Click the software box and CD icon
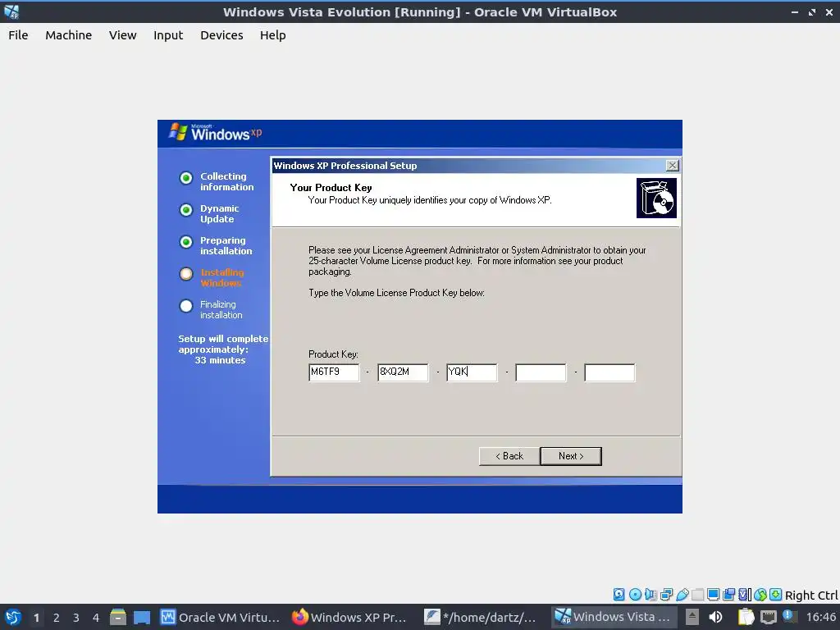Viewport: 840px width, 630px height. coord(656,199)
